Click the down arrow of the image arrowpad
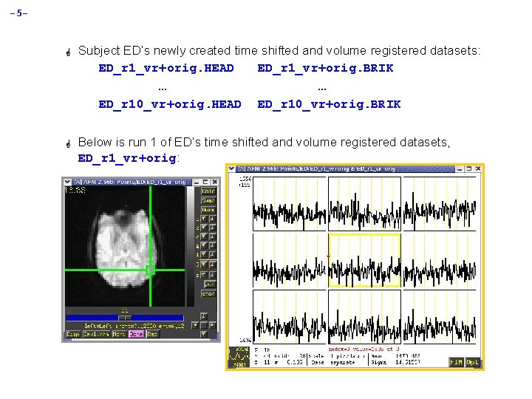532x399 pixels. tap(204, 334)
